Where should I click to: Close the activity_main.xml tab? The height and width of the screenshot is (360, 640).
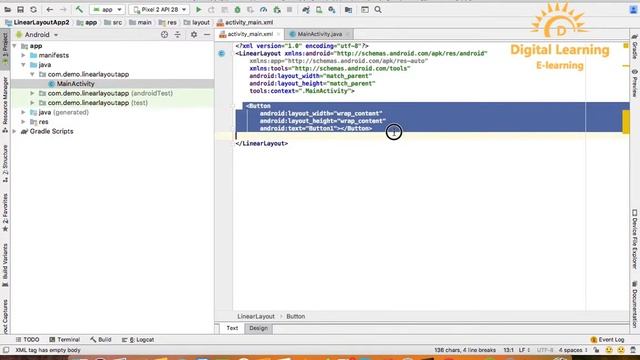tap(279, 34)
